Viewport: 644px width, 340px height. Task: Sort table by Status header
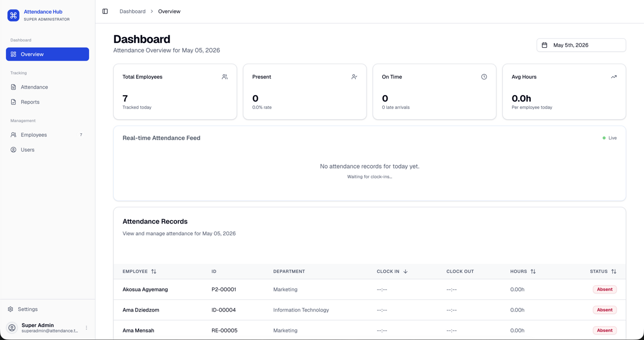pos(603,272)
